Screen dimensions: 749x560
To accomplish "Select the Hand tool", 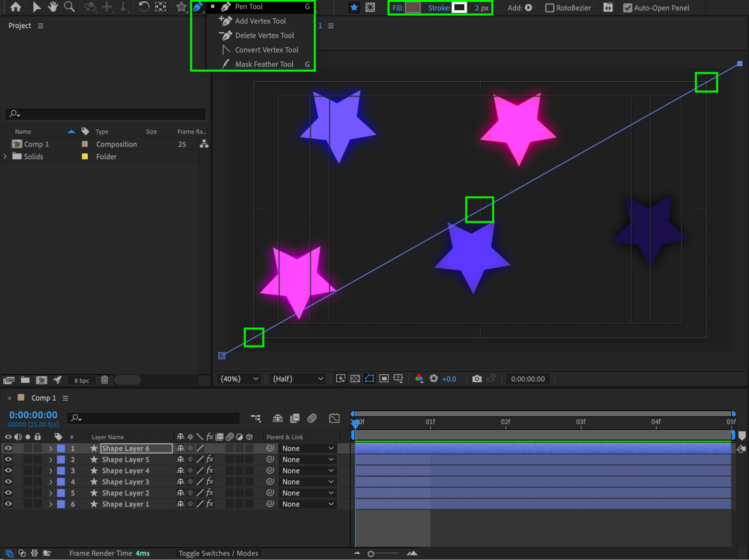I will pyautogui.click(x=53, y=7).
